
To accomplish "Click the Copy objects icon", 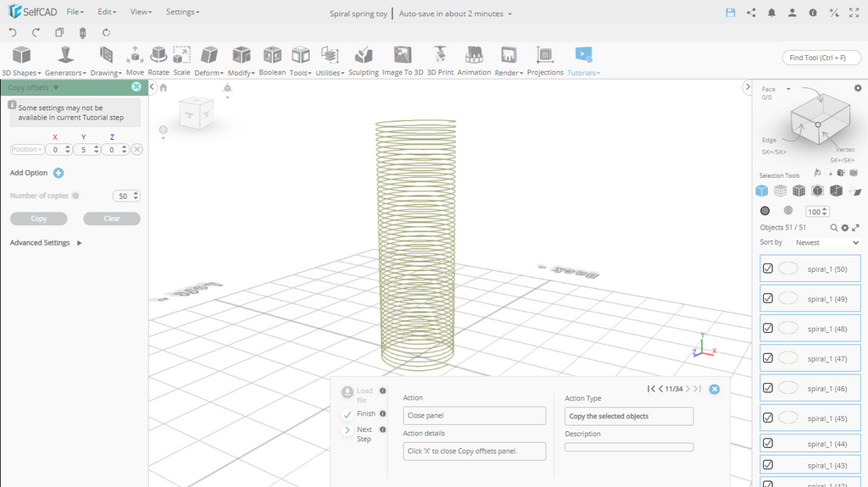I will tap(59, 33).
